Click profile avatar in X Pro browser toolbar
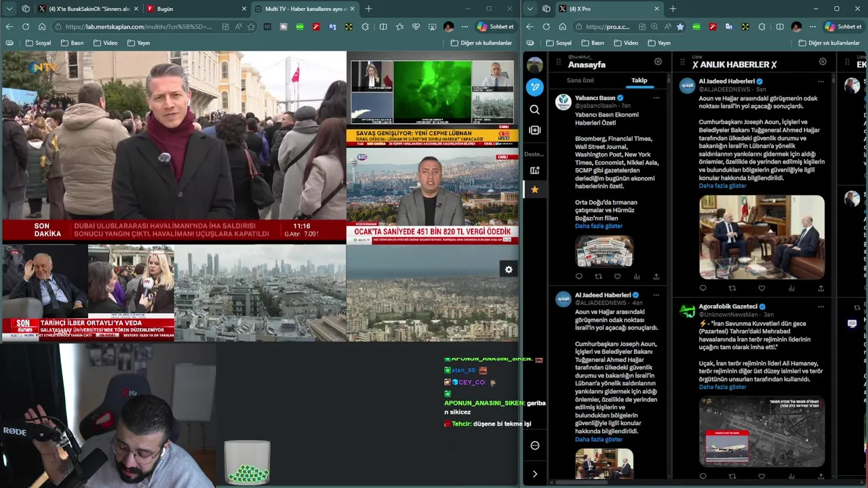868x488 pixels. click(796, 26)
